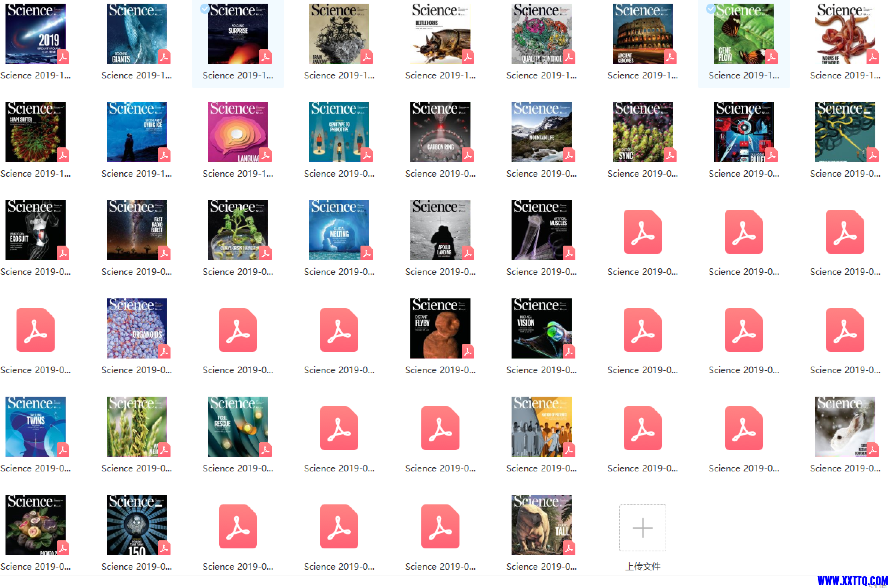Screen dimensions: 890x588
Task: Click the PDF badge on Mountain Life cover
Action: (569, 155)
